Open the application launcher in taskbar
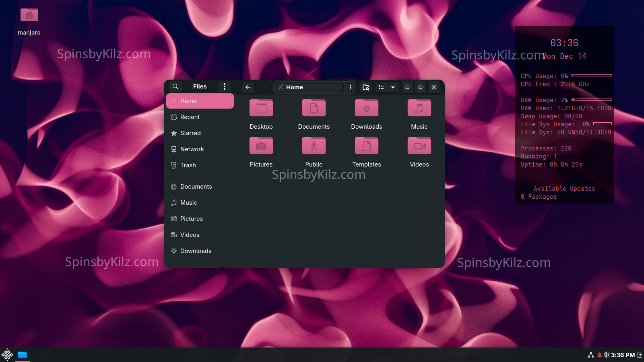 pyautogui.click(x=7, y=355)
